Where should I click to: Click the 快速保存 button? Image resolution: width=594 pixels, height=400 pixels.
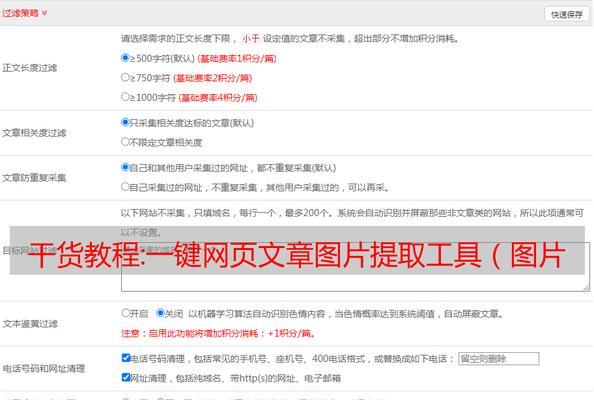(567, 14)
